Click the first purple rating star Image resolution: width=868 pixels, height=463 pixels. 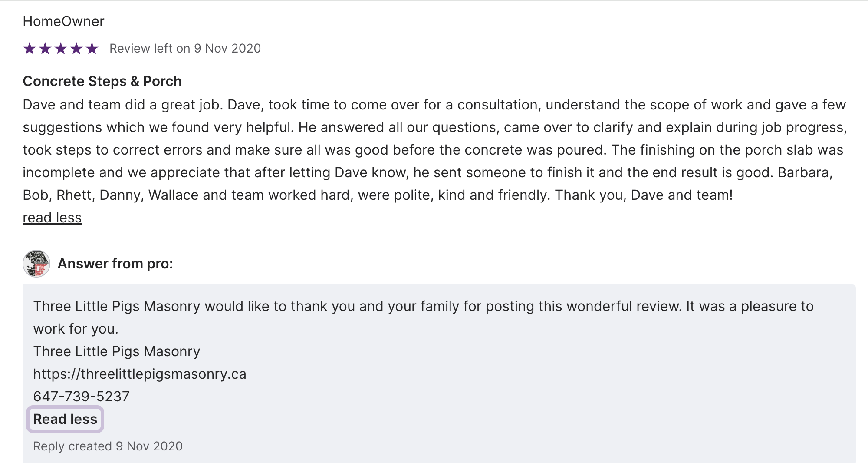pyautogui.click(x=30, y=48)
